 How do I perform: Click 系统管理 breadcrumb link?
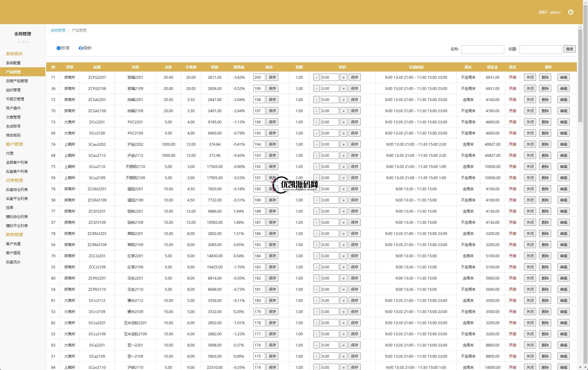58,30
